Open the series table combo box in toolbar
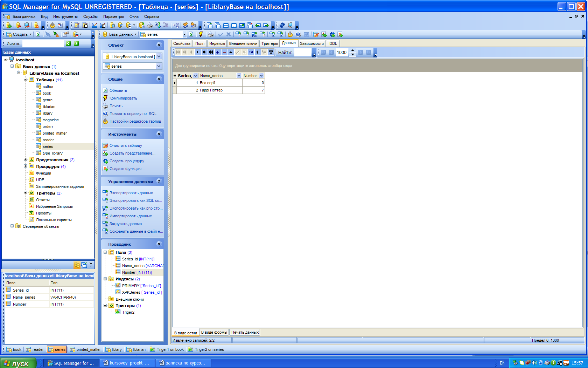The image size is (588, 368). tap(184, 34)
